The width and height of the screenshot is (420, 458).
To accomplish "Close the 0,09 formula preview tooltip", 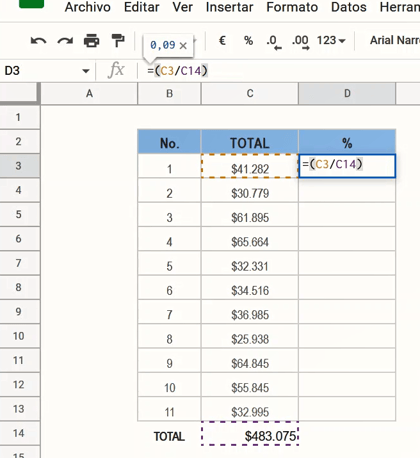I will click(x=183, y=46).
